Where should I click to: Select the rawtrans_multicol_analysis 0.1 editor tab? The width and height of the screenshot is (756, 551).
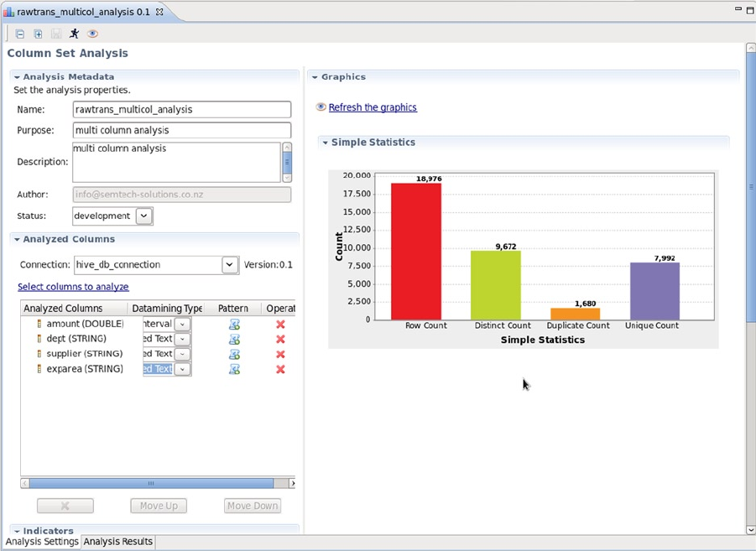pyautogui.click(x=83, y=12)
